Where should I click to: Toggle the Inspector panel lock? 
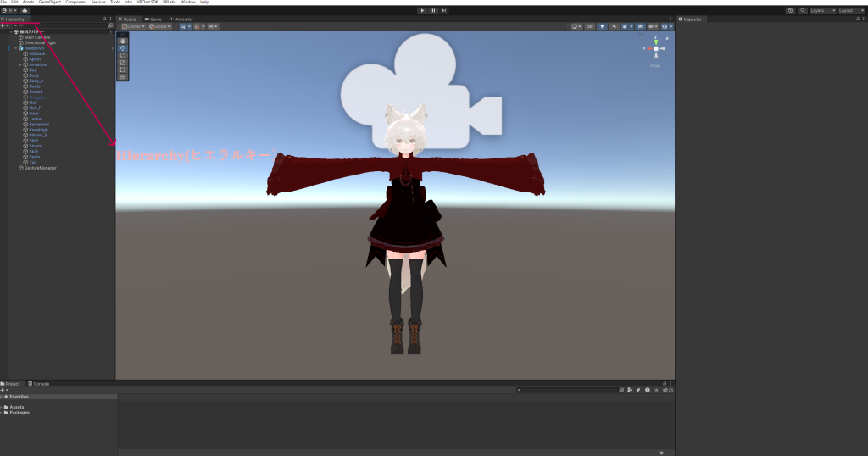[x=856, y=19]
